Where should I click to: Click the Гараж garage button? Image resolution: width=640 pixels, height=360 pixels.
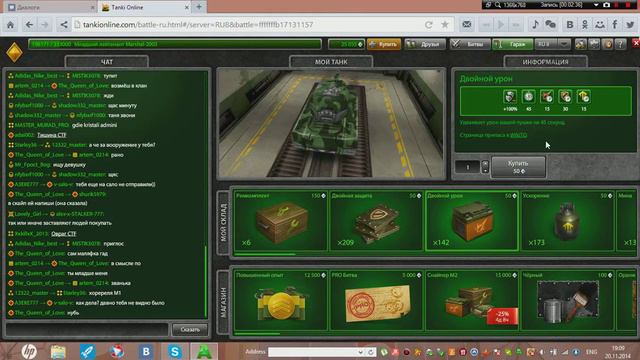point(513,44)
